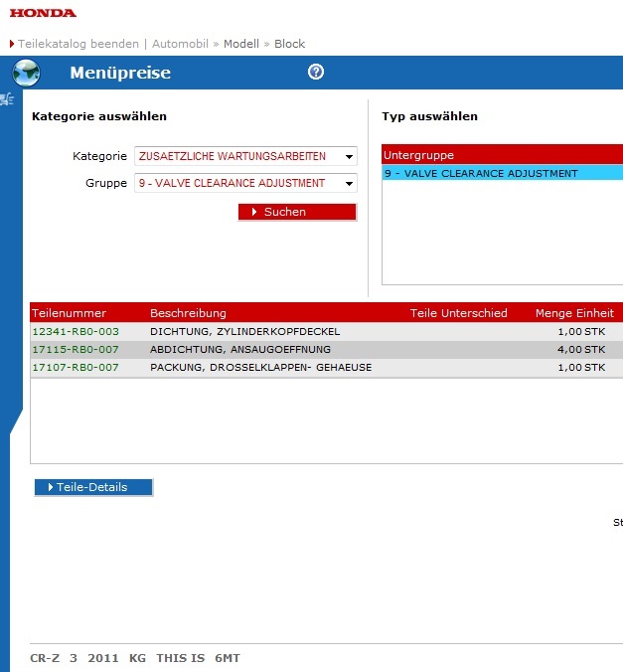This screenshot has height=672, width=623.
Task: Click the red arrow before Teilekatalog beenden
Action: pyautogui.click(x=12, y=44)
